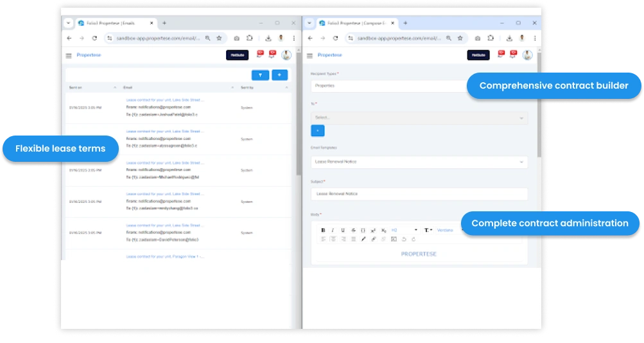Click the small blue add button below the To field
This screenshot has width=644, height=343.
(x=317, y=130)
